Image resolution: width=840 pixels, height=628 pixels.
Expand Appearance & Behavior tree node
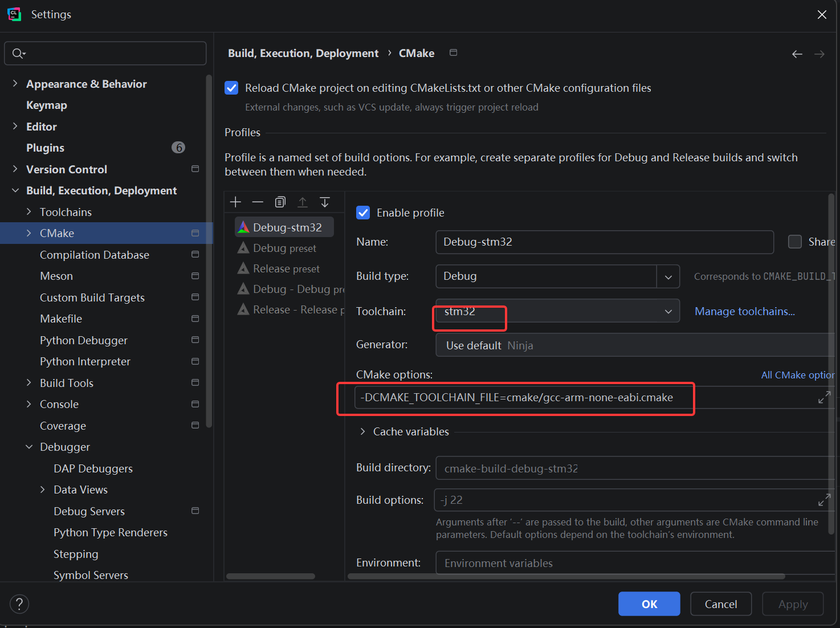coord(15,83)
